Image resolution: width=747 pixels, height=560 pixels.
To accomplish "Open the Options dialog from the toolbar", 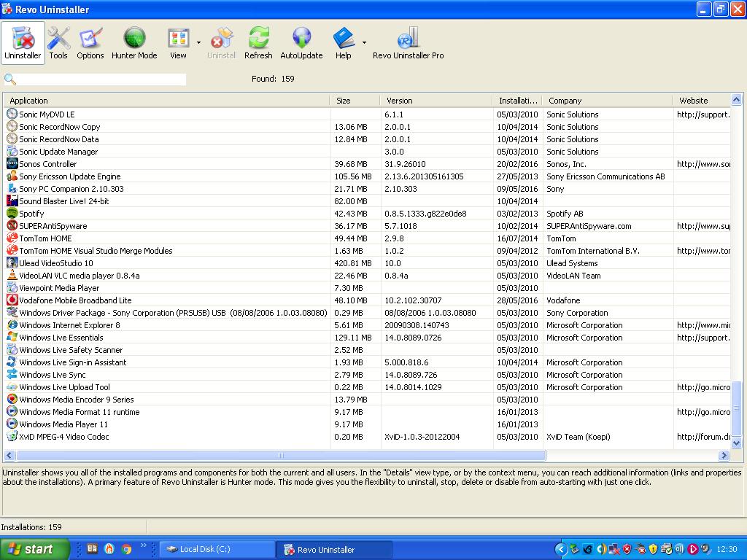I will (x=90, y=43).
